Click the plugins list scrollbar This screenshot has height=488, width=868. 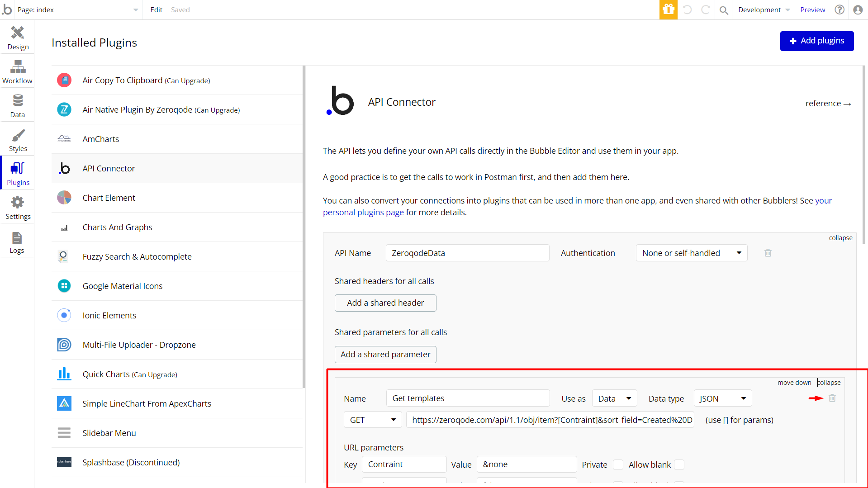click(304, 226)
